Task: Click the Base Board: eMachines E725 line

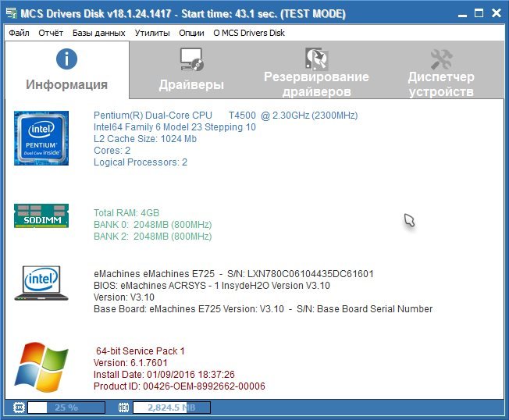Action: coord(263,308)
